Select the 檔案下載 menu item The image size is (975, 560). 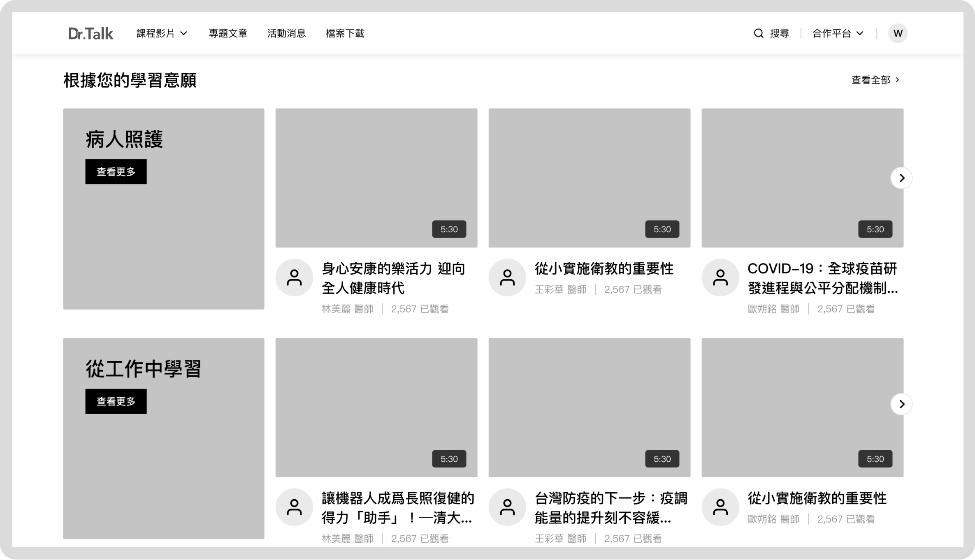tap(345, 33)
